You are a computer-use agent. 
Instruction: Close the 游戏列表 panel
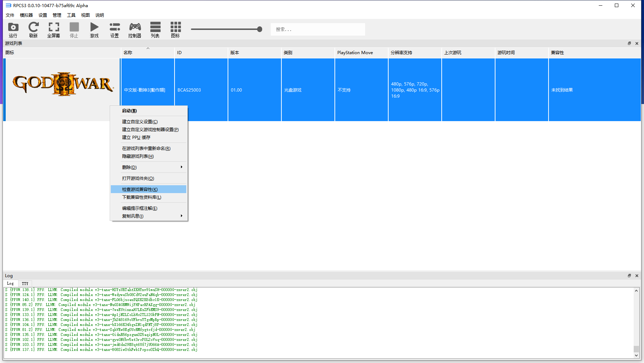coord(637,43)
